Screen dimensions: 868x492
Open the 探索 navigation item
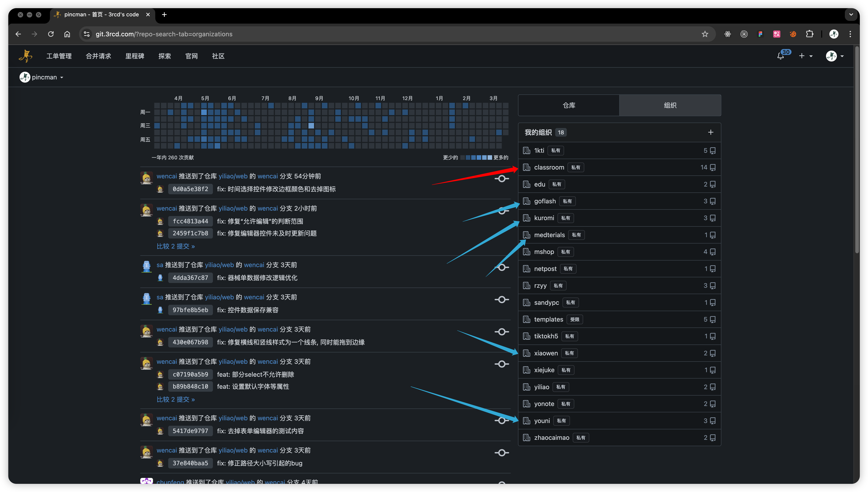click(165, 56)
